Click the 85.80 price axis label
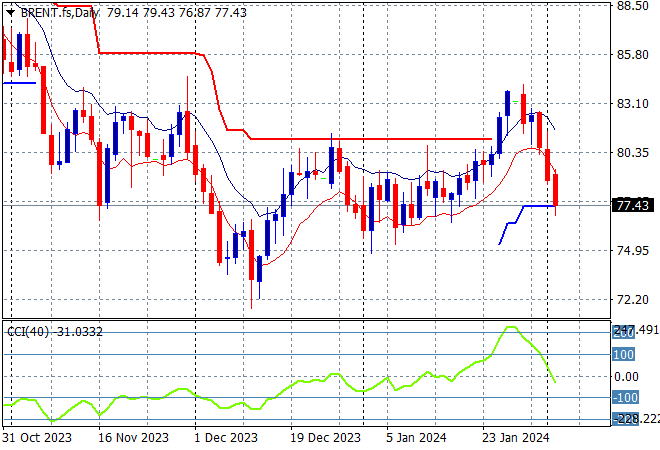The image size is (660, 450). [633, 55]
